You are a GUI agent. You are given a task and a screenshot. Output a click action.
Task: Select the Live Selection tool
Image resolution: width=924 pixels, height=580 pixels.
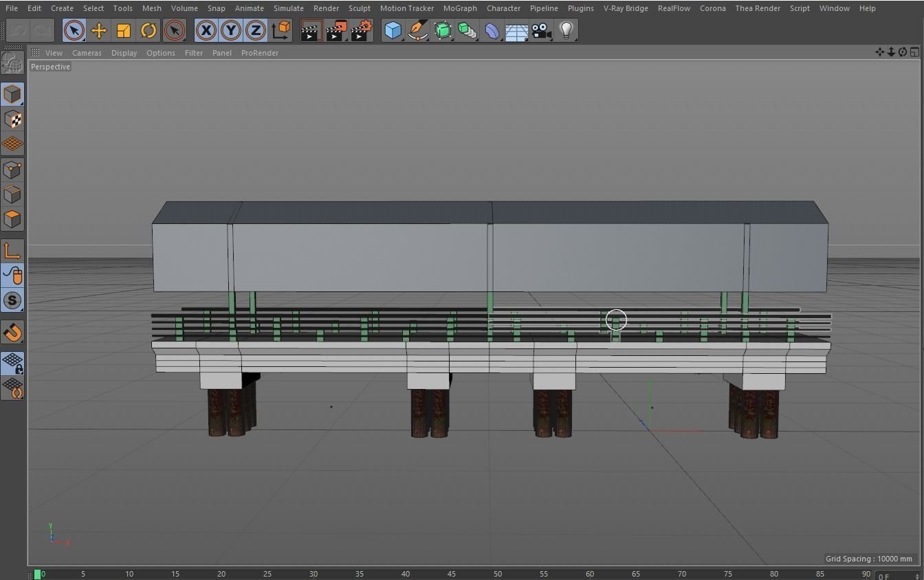[x=74, y=30]
